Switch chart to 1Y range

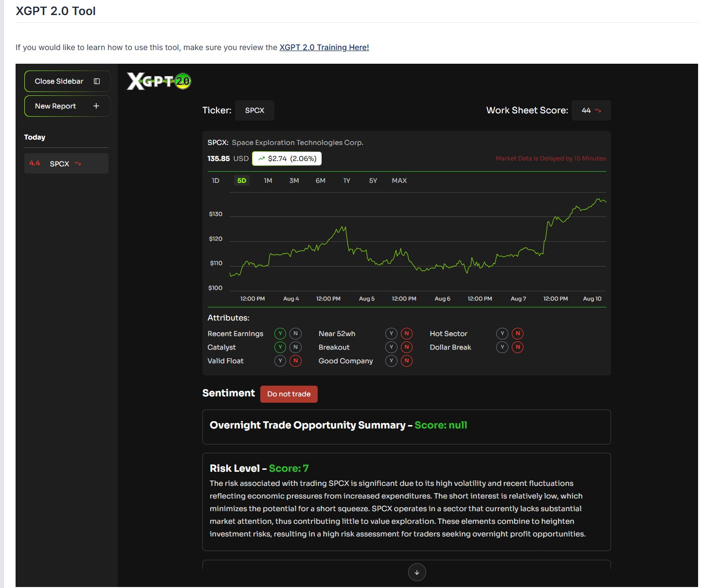click(347, 180)
